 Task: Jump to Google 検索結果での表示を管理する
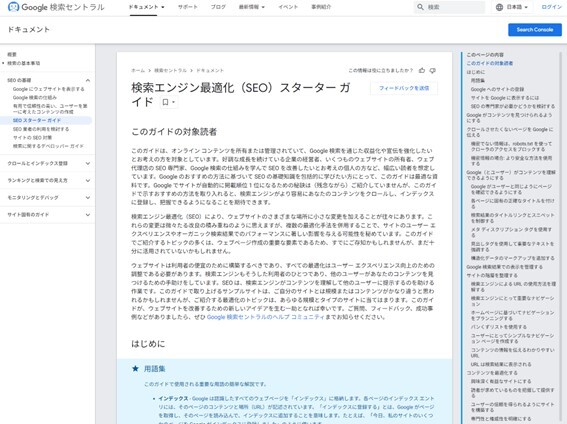pos(504,267)
